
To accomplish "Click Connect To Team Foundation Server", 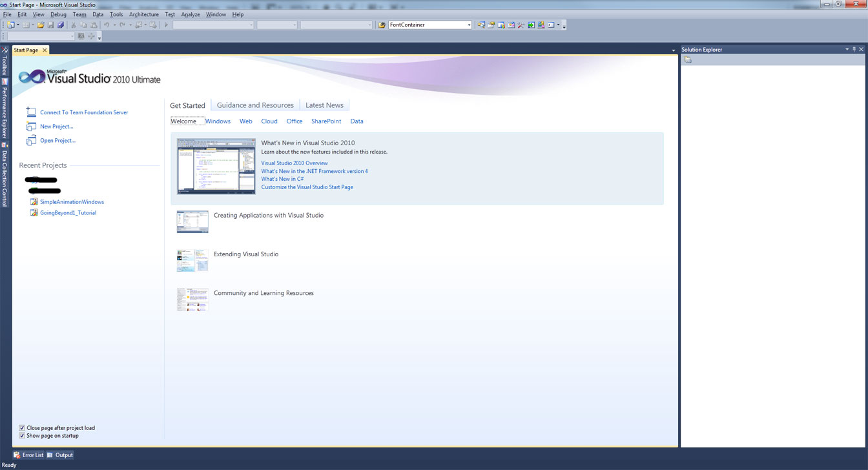I will point(84,112).
